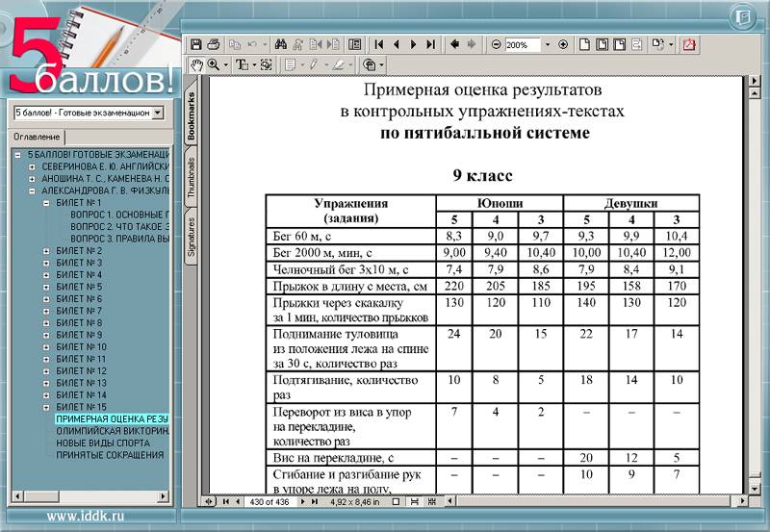Screen dimensions: 770x532
Task: Set Fit in Window page view
Action: tap(603, 44)
